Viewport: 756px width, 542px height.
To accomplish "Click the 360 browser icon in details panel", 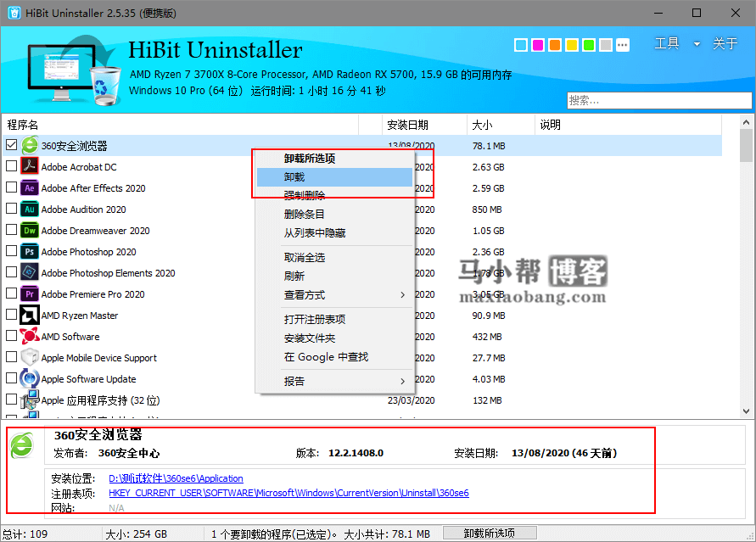I will pyautogui.click(x=22, y=445).
